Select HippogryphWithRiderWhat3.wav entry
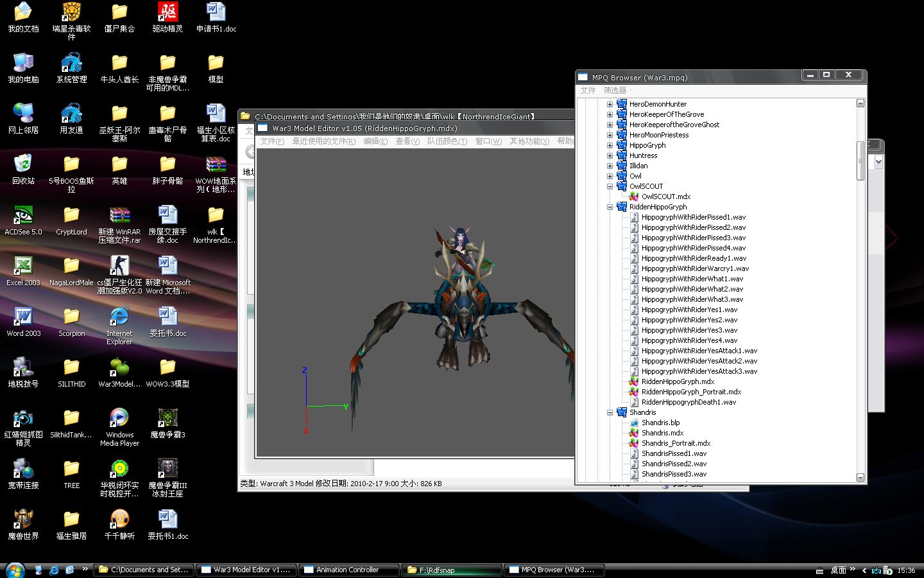The height and width of the screenshot is (578, 924). (692, 299)
